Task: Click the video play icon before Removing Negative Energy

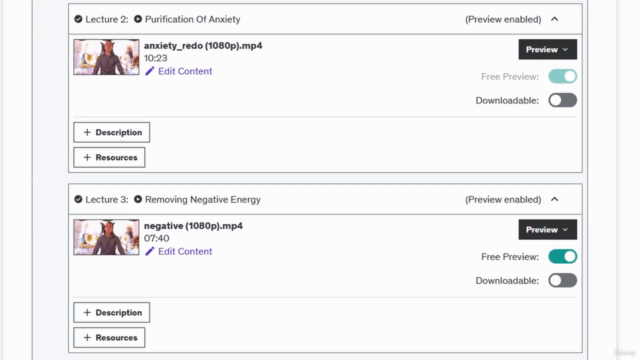Action: (x=138, y=200)
